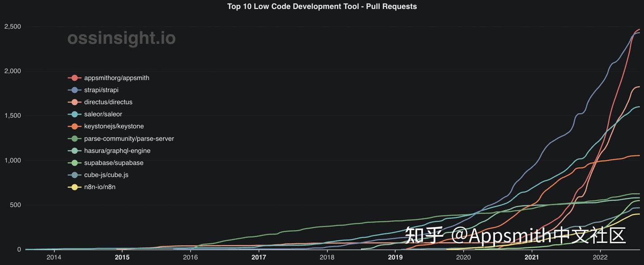Click the parse-community/parse-server legend marker
The height and width of the screenshot is (265, 644).
(74, 138)
